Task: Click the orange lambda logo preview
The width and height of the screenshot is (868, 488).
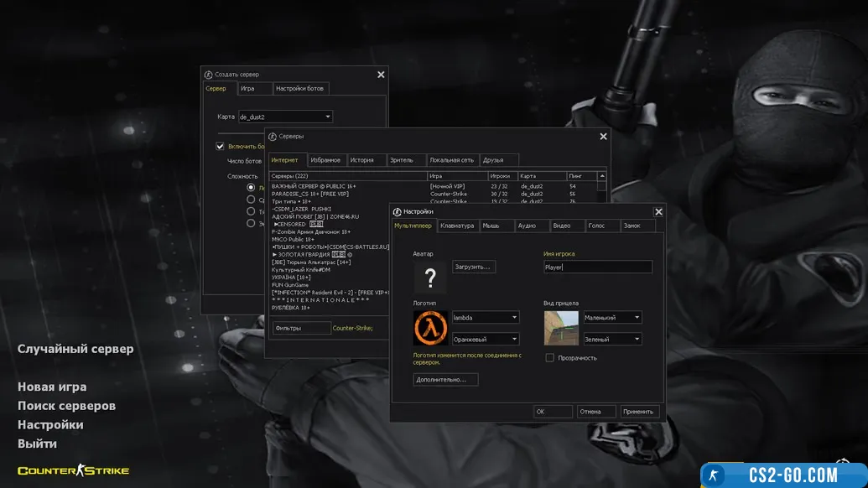Action: pyautogui.click(x=430, y=328)
